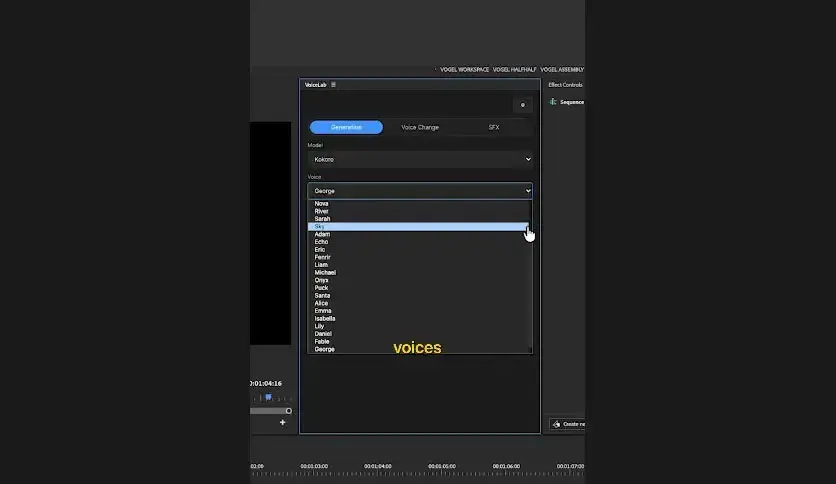Click the voice list scrollbar
The width and height of the screenshot is (836, 484).
[x=530, y=277]
